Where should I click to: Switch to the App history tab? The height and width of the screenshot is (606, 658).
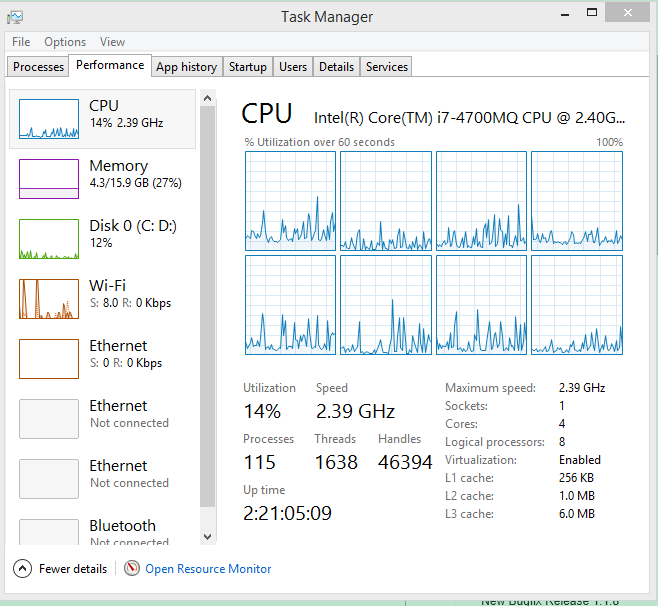point(186,67)
